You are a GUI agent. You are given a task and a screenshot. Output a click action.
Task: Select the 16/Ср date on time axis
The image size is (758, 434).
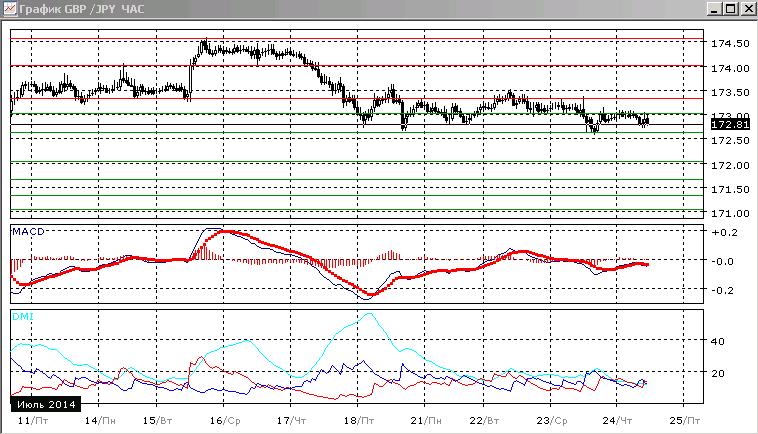click(225, 421)
